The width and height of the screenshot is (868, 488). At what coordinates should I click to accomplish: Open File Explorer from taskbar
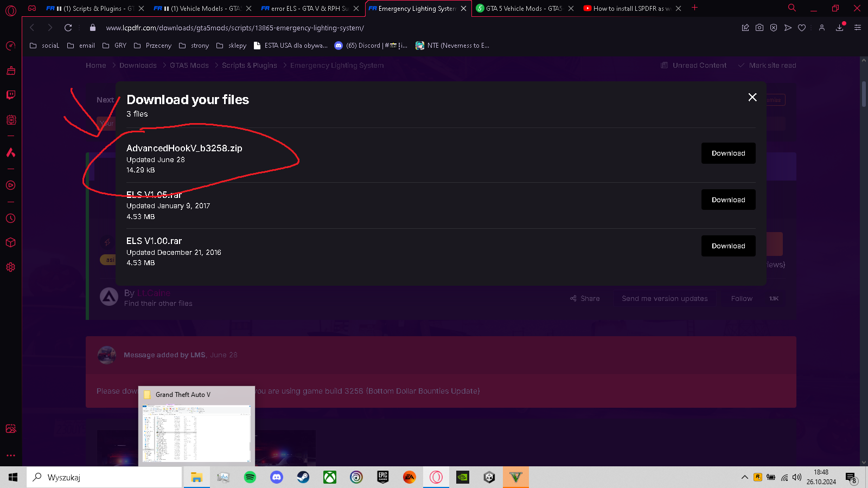pos(196,477)
